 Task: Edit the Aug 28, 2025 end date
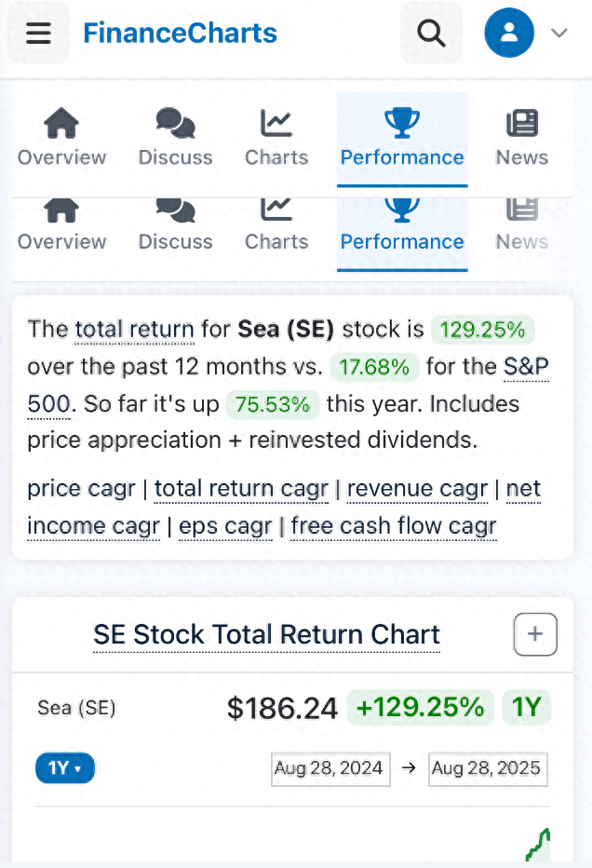click(487, 768)
